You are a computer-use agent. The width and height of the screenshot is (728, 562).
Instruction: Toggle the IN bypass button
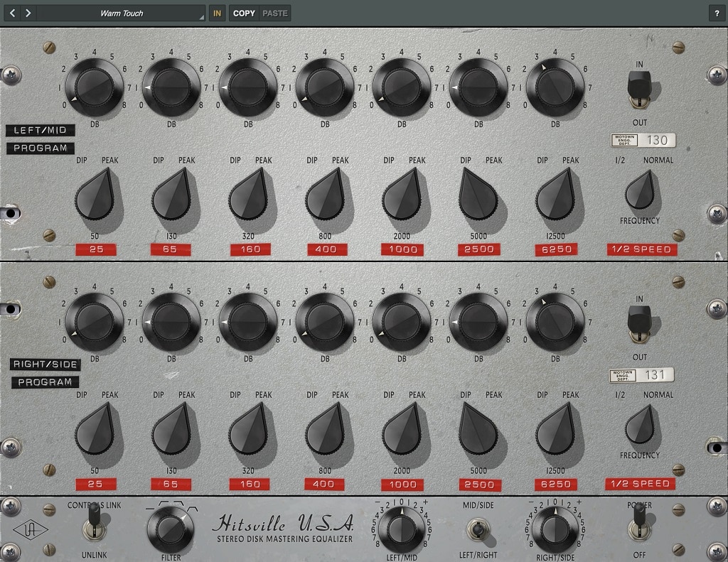coord(217,13)
